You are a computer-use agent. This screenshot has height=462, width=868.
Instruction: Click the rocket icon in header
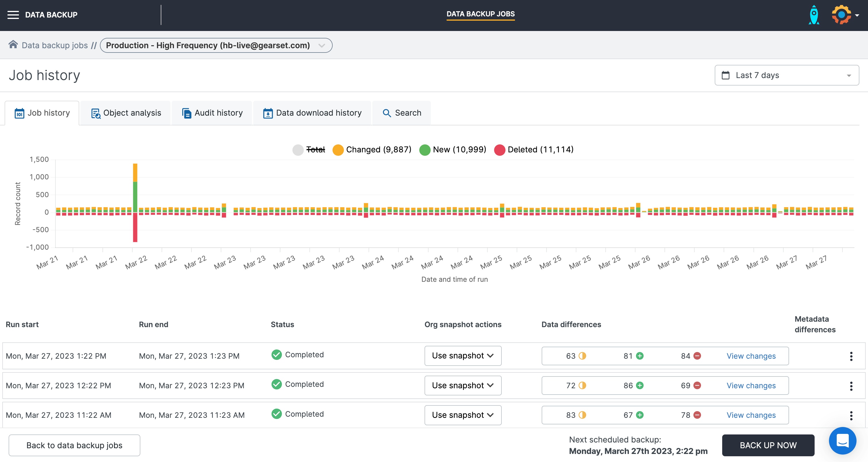coord(814,15)
